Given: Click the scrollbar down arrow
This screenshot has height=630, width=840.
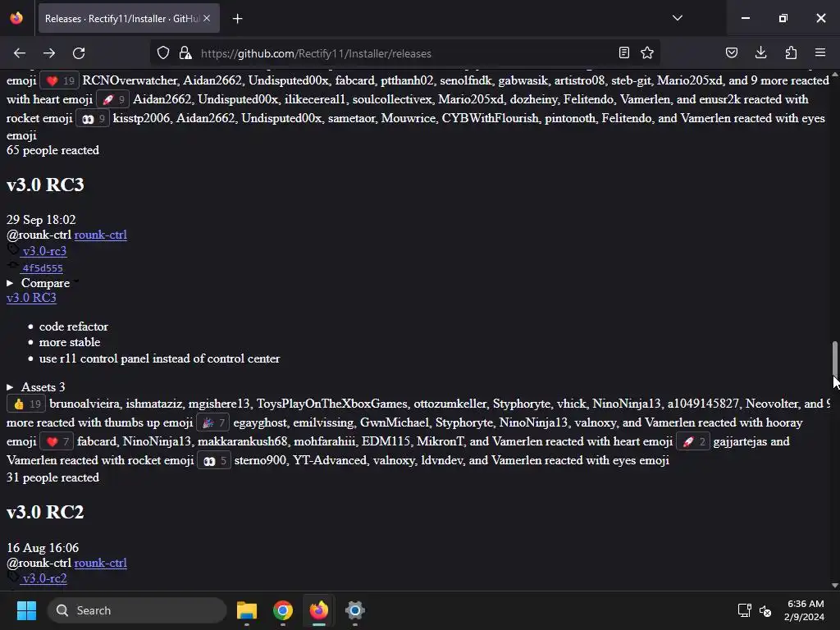Looking at the screenshot, I should (x=834, y=586).
